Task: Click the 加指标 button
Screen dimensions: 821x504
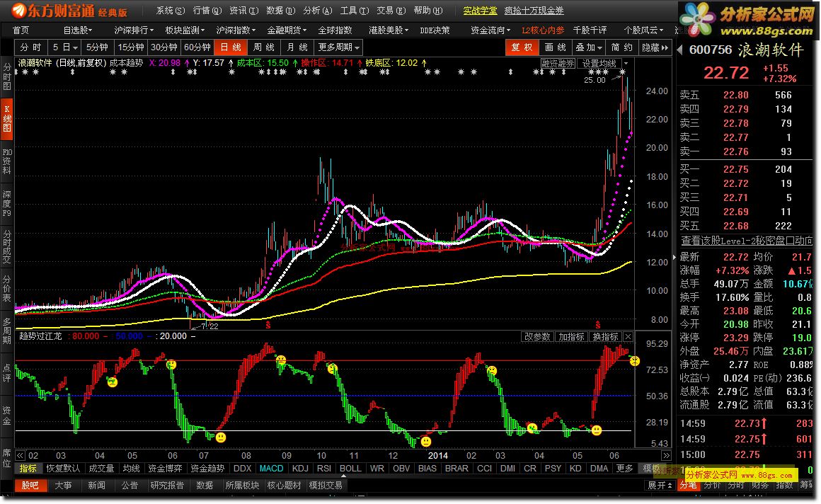Action: click(x=571, y=336)
